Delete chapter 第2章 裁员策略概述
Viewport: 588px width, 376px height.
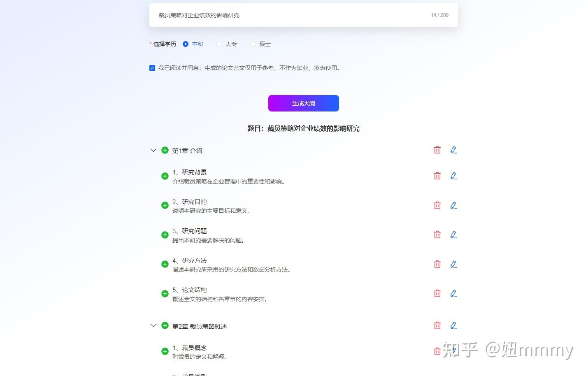437,325
